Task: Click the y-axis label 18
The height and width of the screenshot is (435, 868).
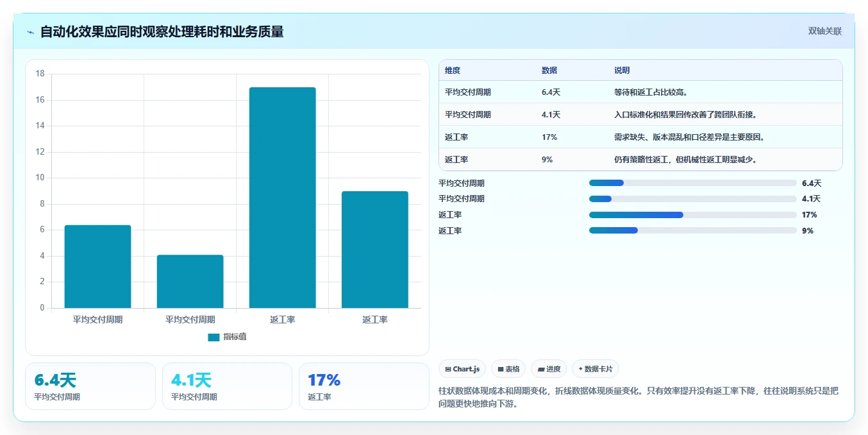Action: click(x=40, y=74)
